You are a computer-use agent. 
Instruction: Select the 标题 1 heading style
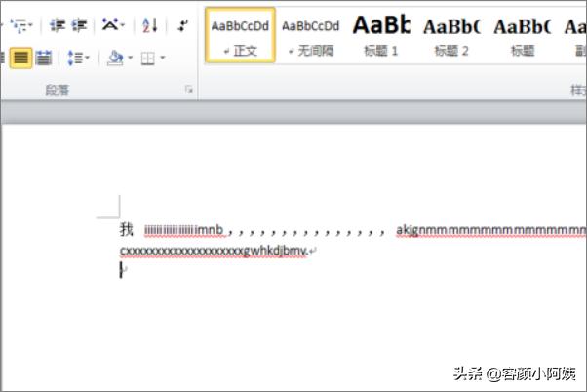(381, 35)
